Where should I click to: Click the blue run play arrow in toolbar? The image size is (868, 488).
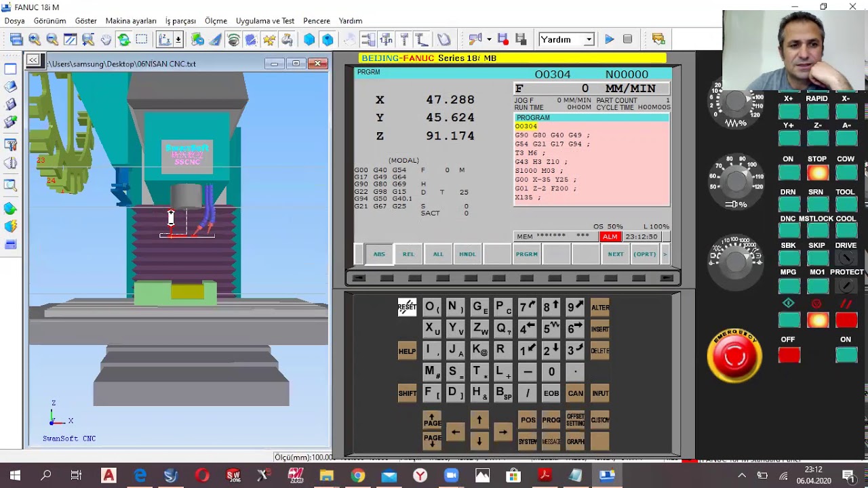[x=610, y=39]
